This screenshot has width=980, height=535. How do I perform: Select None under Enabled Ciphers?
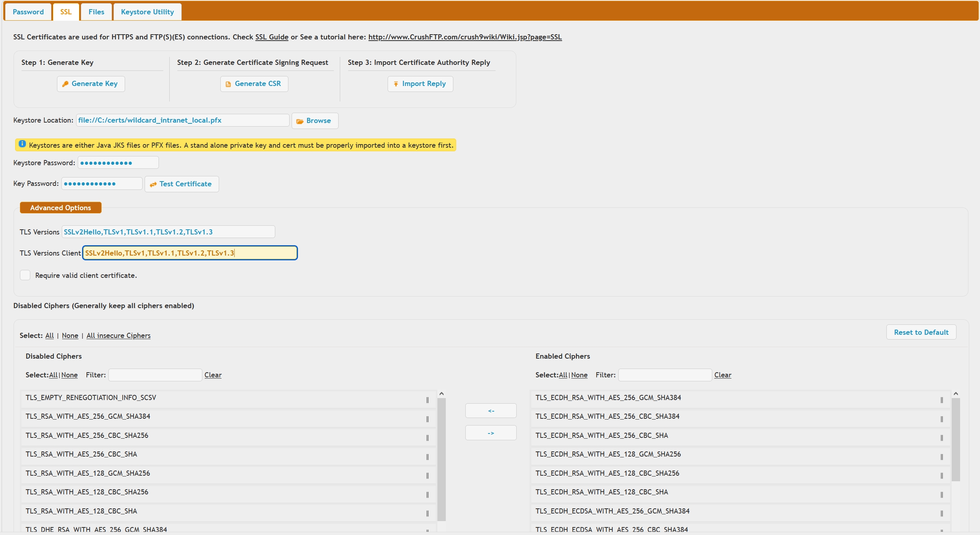coord(579,375)
